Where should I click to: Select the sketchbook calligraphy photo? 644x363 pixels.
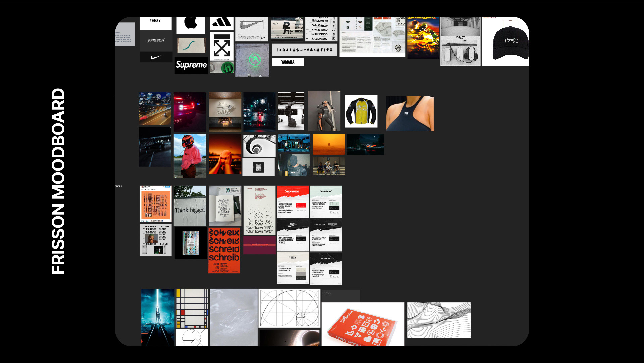[225, 206]
